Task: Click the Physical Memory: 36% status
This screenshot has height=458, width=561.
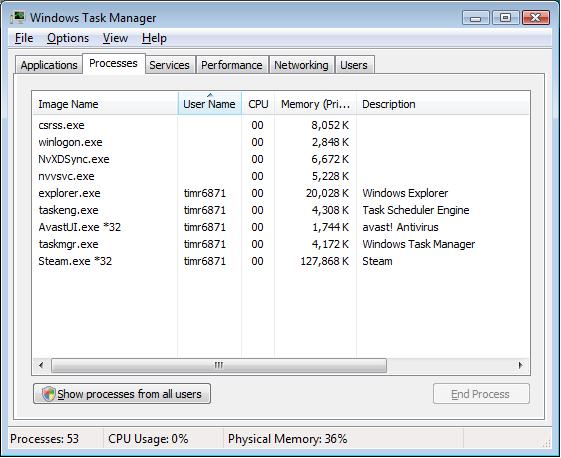Action: 288,439
